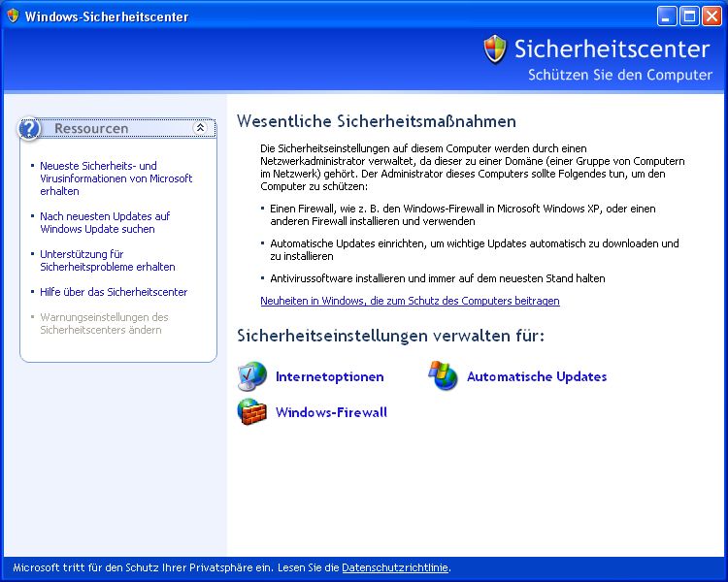Maximize the Windows-Sicherheitscenter window

click(689, 16)
